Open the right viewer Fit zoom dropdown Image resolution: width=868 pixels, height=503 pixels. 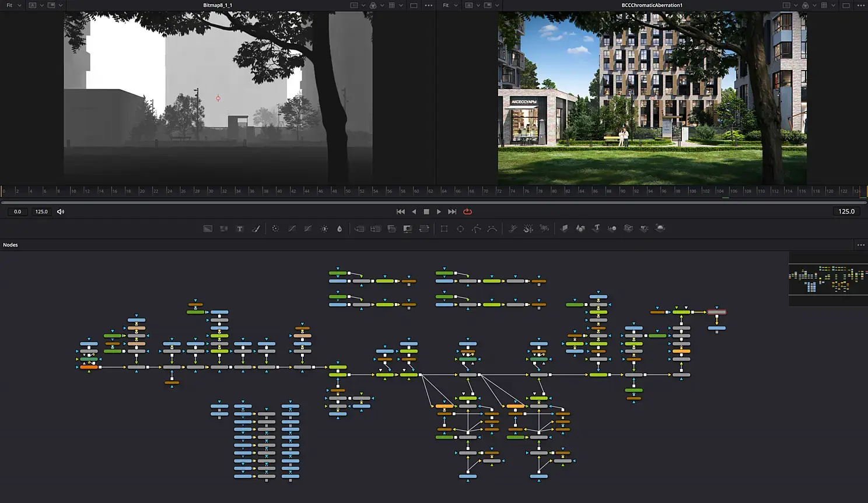coord(450,5)
